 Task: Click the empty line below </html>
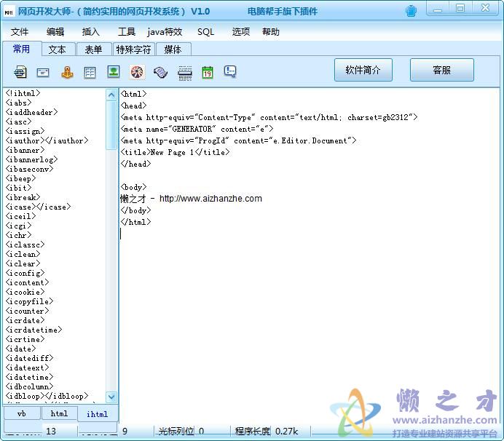309,234
